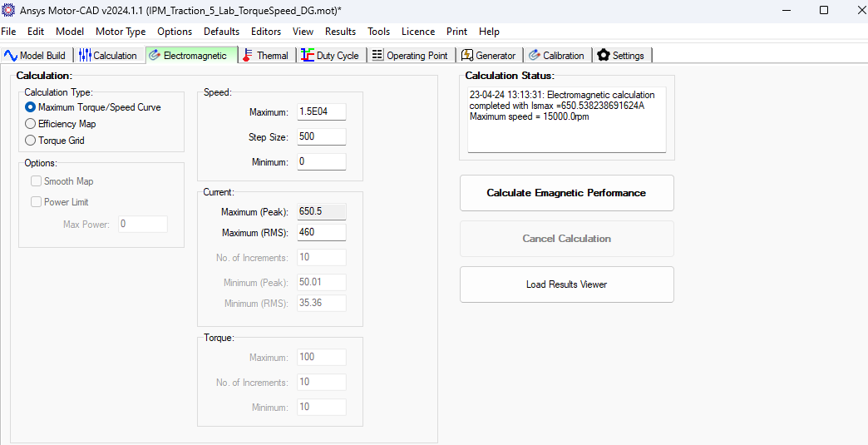The width and height of the screenshot is (868, 445).
Task: Open the Defaults menu
Action: 221,32
